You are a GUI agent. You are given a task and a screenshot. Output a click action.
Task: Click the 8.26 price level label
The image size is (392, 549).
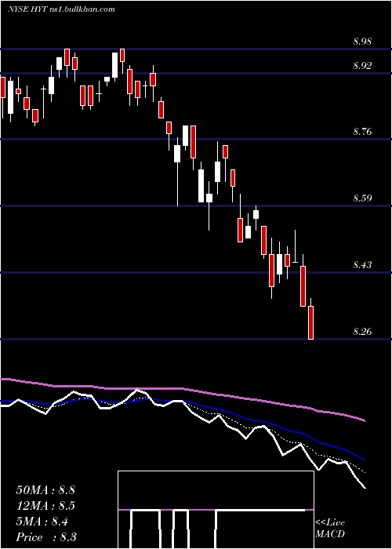coord(362,331)
